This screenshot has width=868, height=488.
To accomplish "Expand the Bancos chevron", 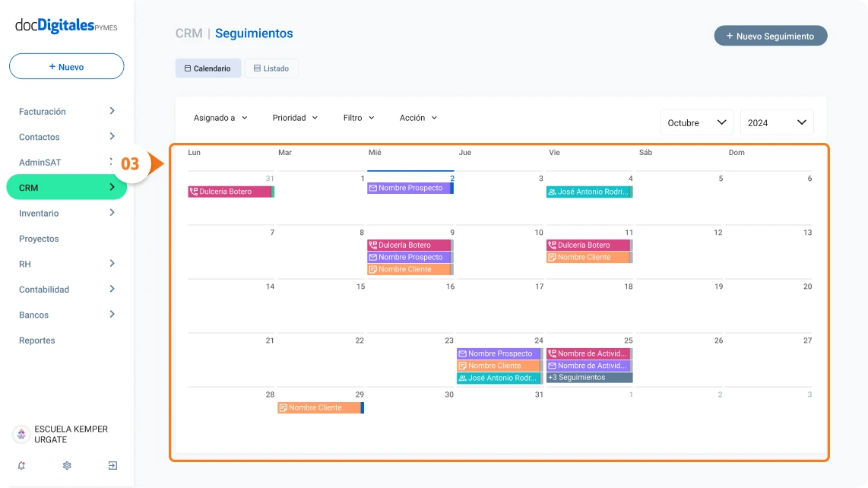I will coord(112,315).
